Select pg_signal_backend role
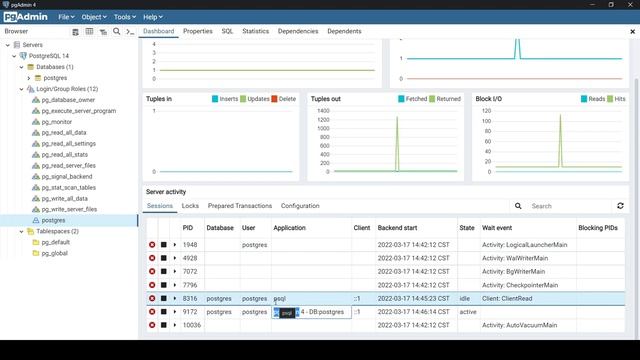The height and width of the screenshot is (360, 640). (x=67, y=176)
